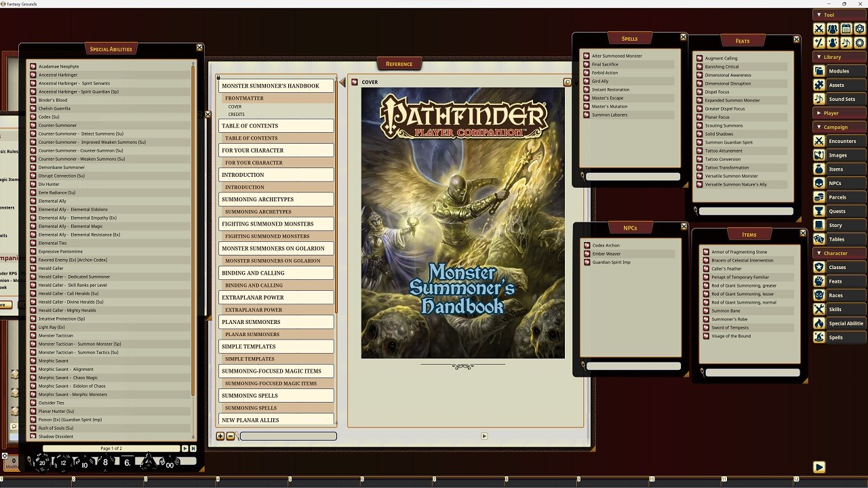Open the Calendar tool
Image resolution: width=868 pixels, height=488 pixels.
(846, 28)
